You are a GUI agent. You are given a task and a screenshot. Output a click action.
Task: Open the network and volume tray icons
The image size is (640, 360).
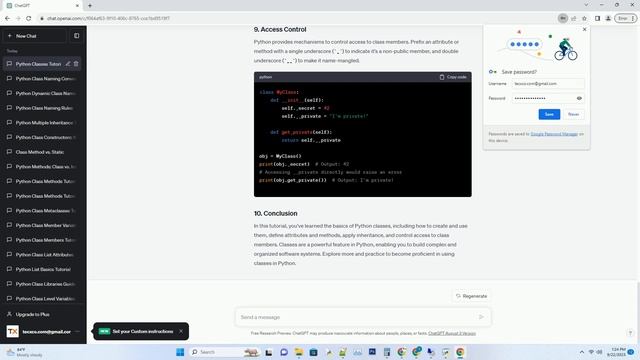595,352
